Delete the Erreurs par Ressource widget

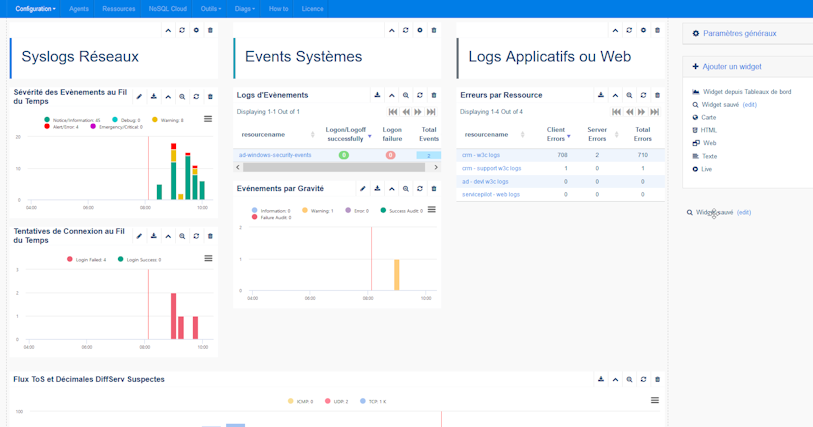(x=657, y=96)
